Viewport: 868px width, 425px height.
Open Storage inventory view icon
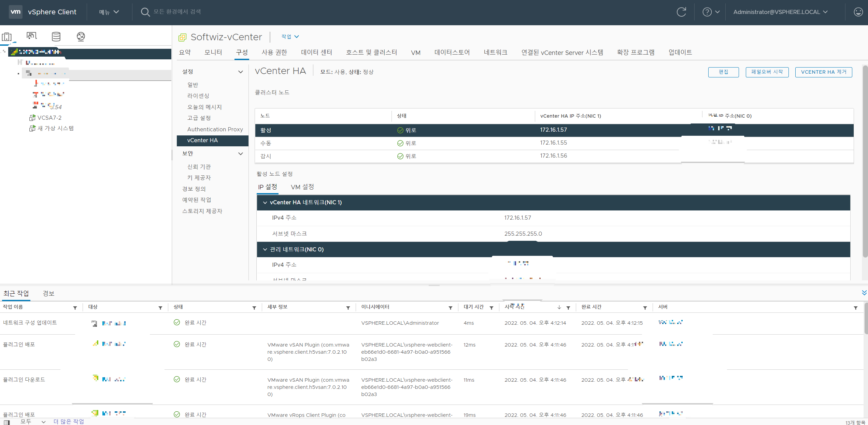(56, 36)
